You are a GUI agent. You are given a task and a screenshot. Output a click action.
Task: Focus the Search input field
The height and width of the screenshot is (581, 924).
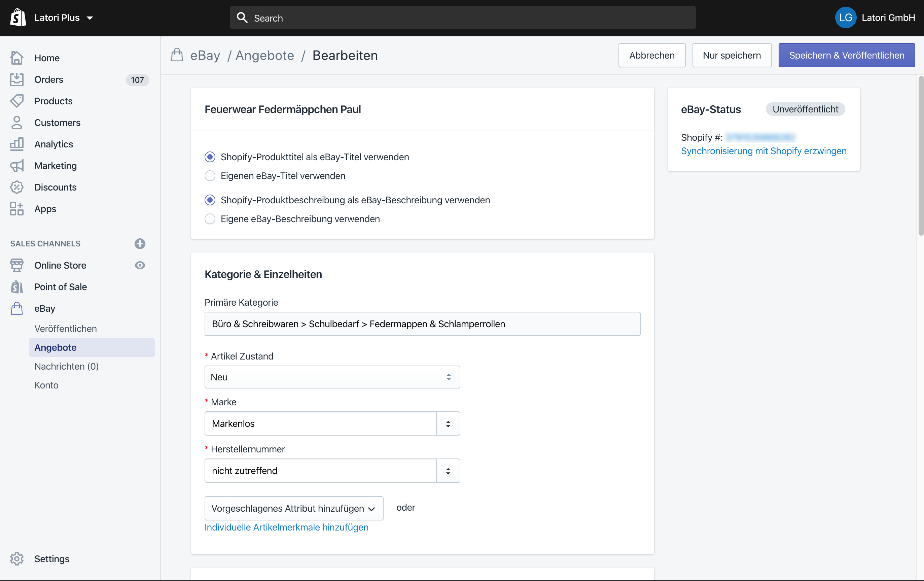(462, 18)
